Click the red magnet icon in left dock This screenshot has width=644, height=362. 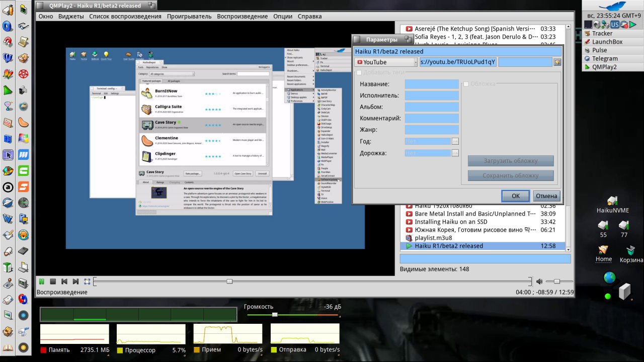tap(8, 42)
